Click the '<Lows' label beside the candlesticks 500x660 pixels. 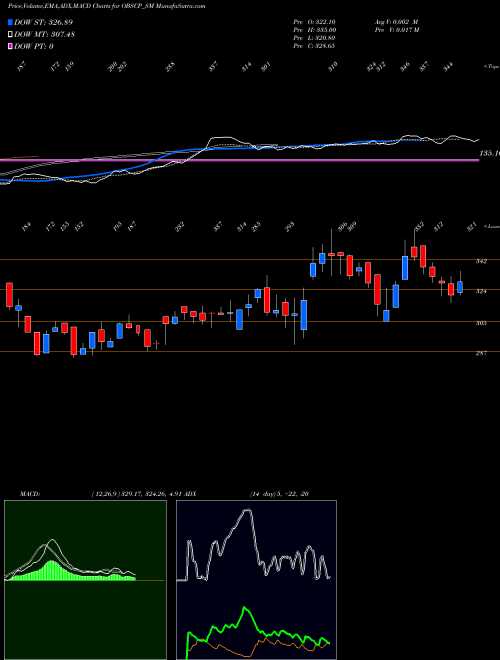[x=491, y=227]
